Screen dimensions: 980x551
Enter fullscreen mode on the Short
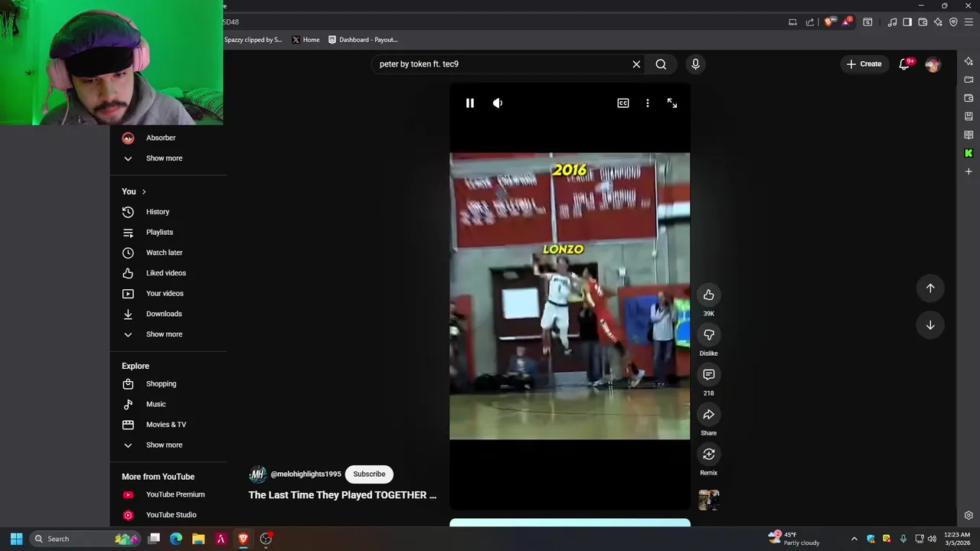pos(672,103)
